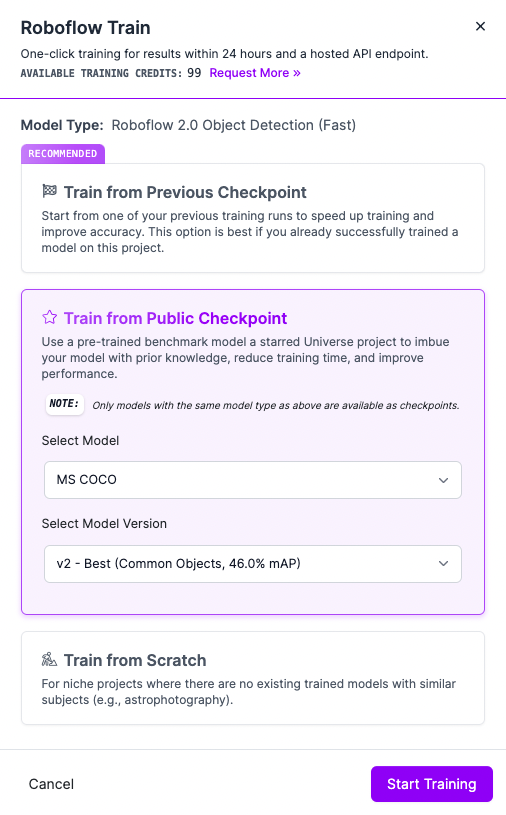Select the Train from Public Checkpoint card
Image resolution: width=506 pixels, height=815 pixels.
253,452
